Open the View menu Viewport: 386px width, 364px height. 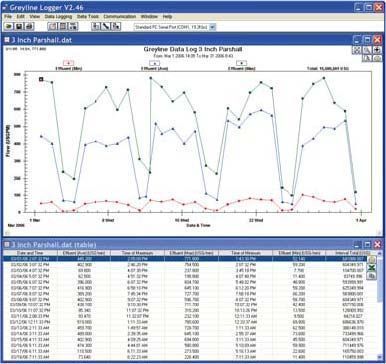click(35, 16)
